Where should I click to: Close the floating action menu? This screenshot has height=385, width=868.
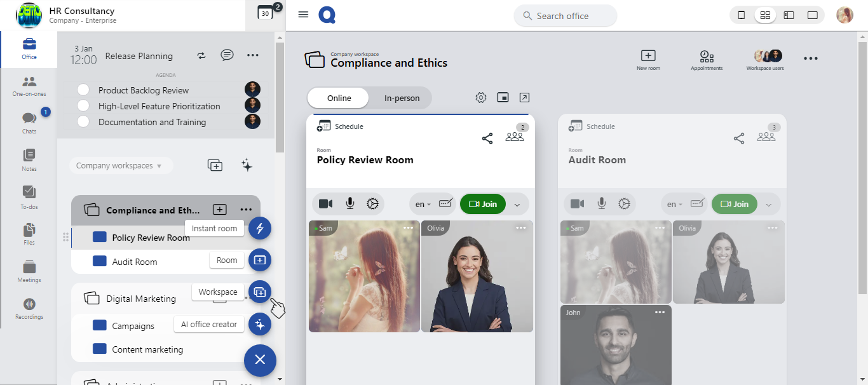[x=260, y=360]
